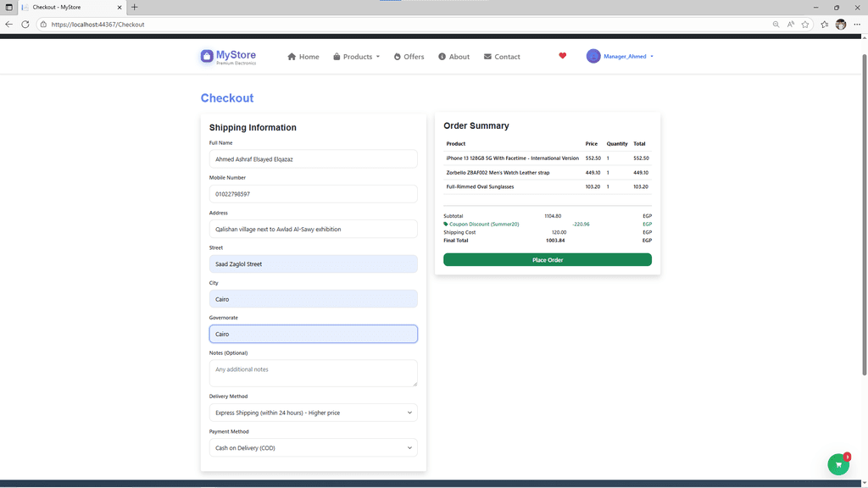Open the Delivery Method dropdown
Image resolution: width=868 pixels, height=488 pixels.
click(x=313, y=413)
